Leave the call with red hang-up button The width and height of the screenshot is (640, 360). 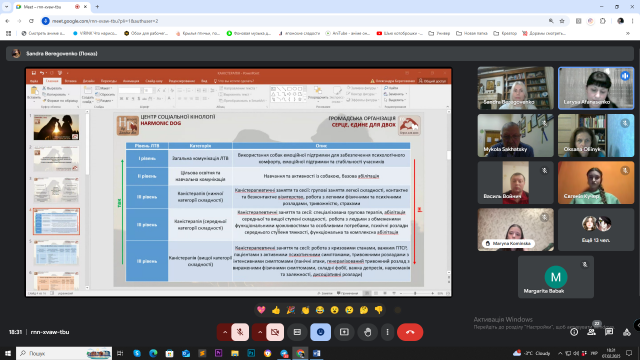point(410,332)
